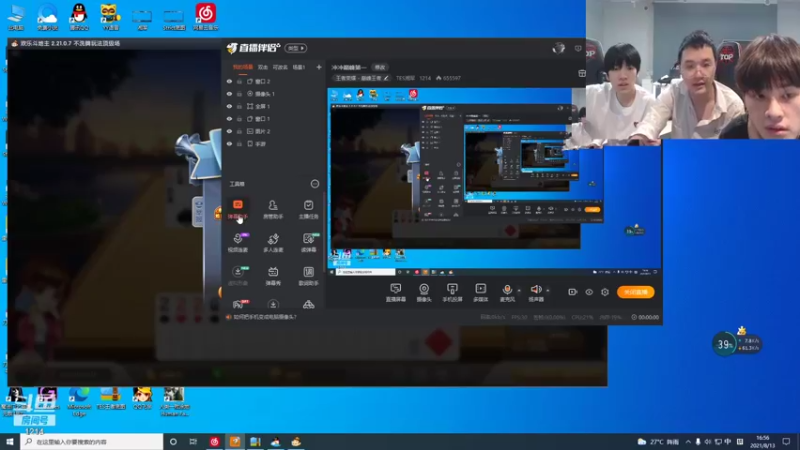Click the 39% floating performance widget
Viewport: 800px width, 450px height.
(737, 344)
